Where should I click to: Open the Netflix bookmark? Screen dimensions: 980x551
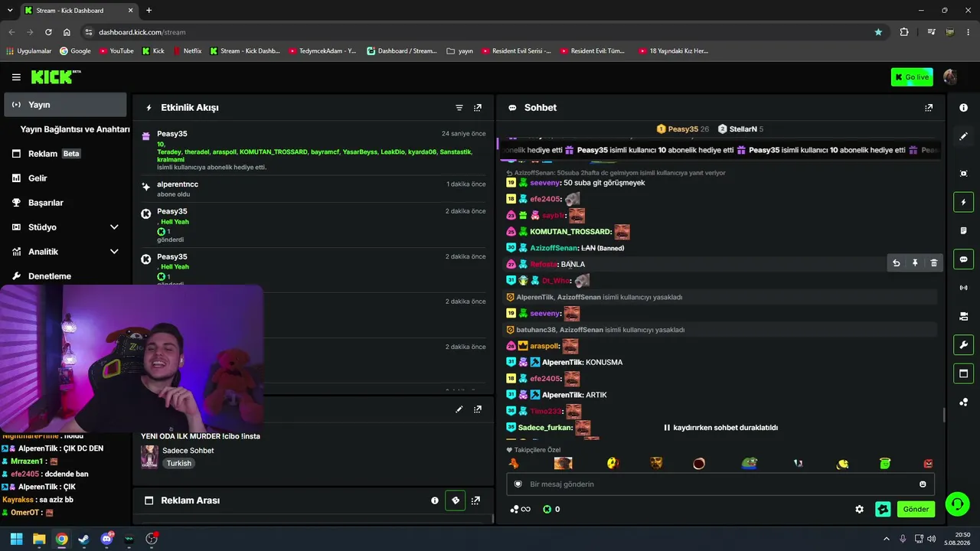(x=187, y=51)
